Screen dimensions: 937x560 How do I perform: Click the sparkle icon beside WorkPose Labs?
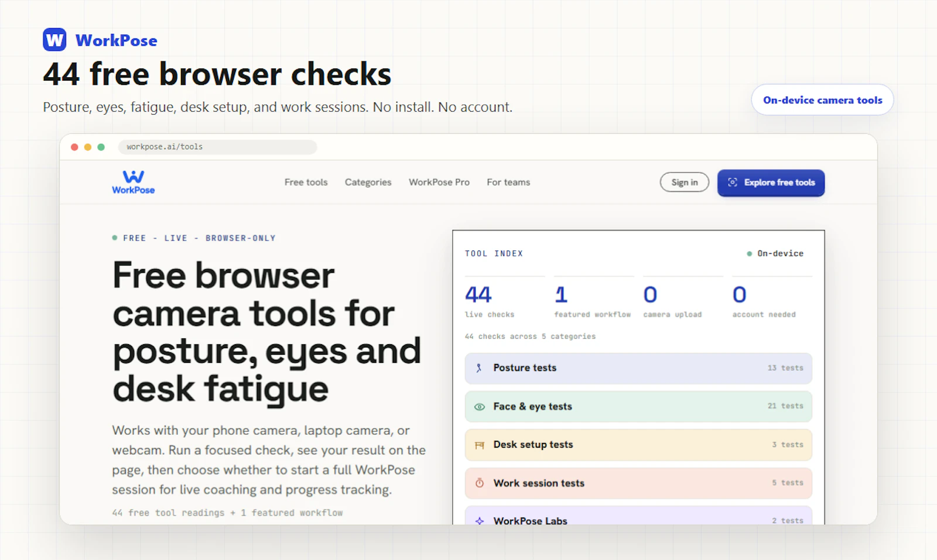tap(479, 521)
